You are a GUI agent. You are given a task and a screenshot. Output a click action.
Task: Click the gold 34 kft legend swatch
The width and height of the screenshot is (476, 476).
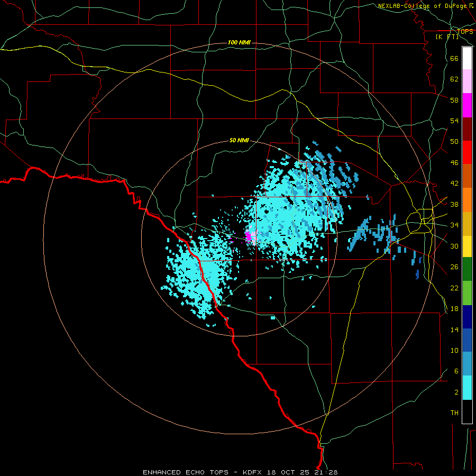click(x=467, y=224)
